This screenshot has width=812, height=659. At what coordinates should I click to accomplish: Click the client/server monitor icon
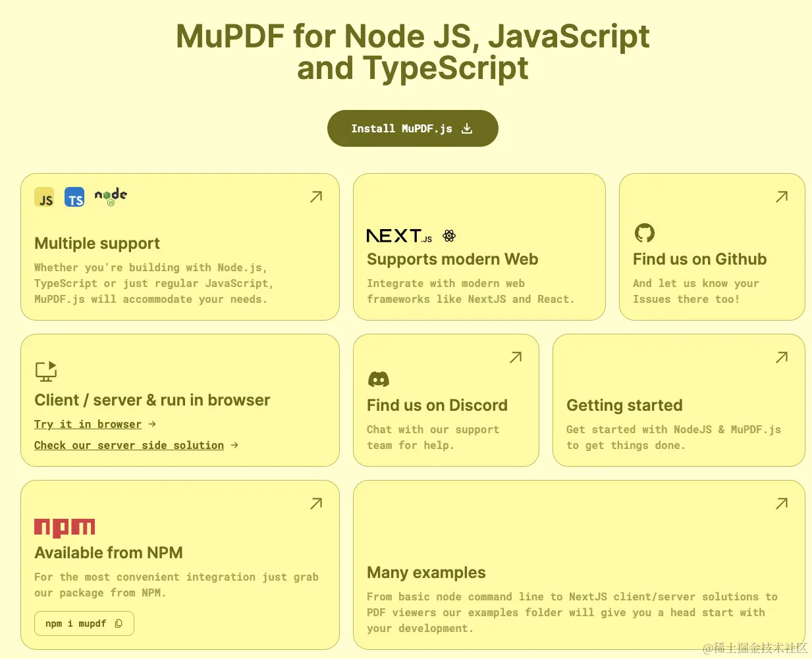[x=46, y=371]
